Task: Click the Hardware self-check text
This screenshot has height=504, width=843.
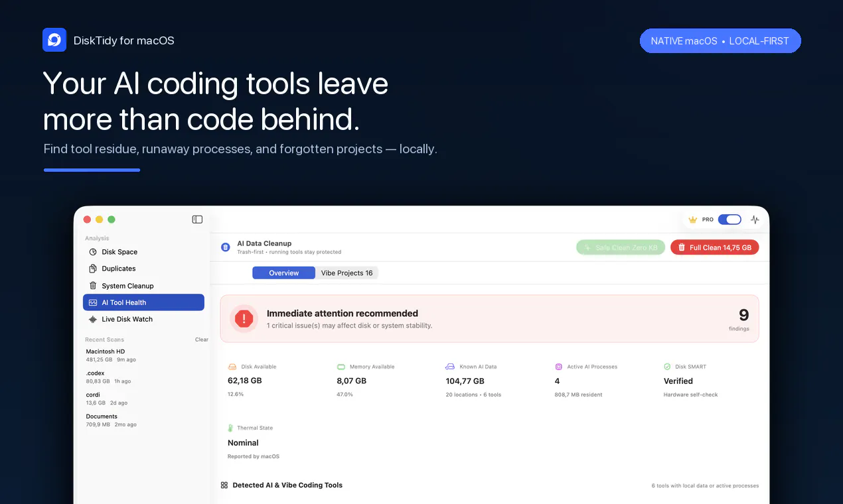Action: (x=691, y=395)
